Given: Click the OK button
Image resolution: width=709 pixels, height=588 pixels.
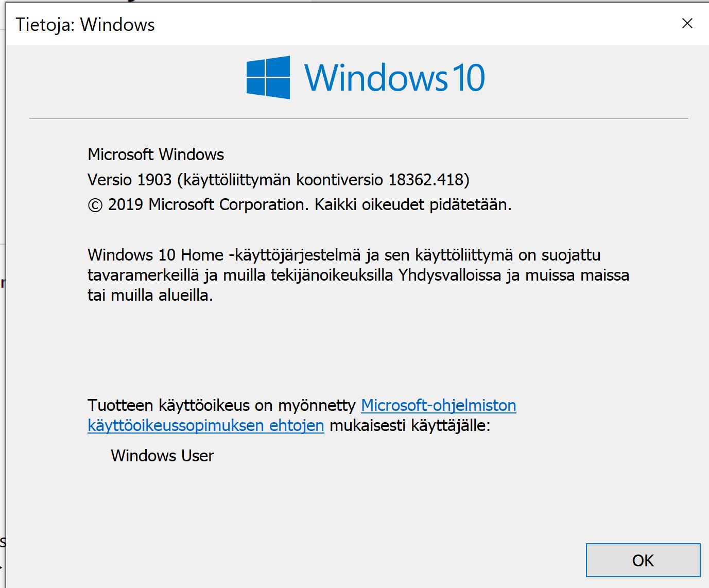Looking at the screenshot, I should (x=643, y=560).
